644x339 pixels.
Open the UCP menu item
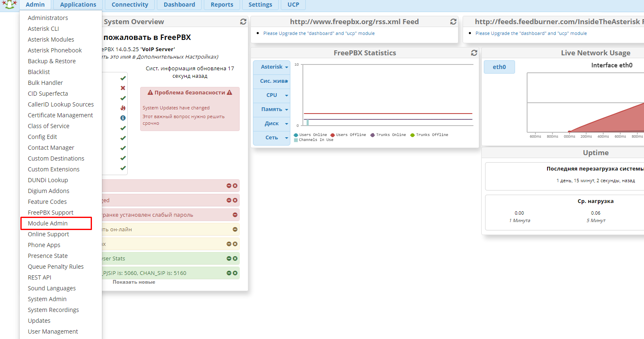coord(293,5)
